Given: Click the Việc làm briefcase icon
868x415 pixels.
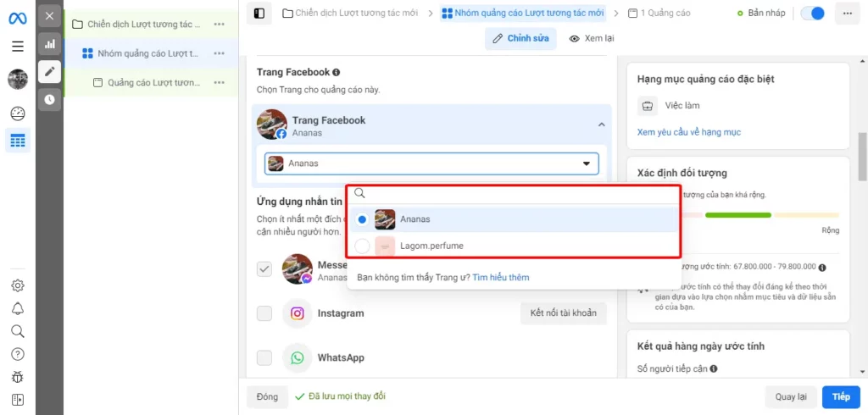Looking at the screenshot, I should pyautogui.click(x=648, y=105).
